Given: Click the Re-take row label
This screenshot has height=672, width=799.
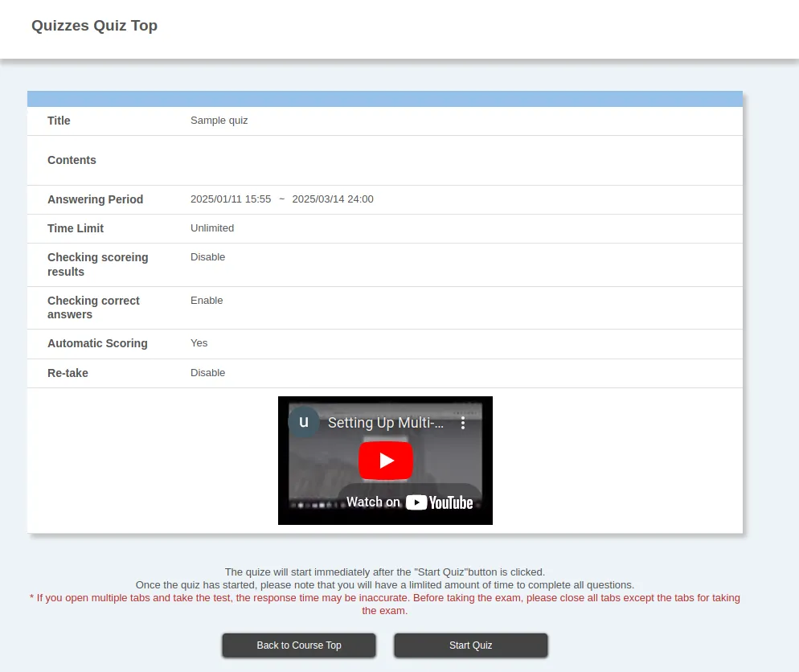Looking at the screenshot, I should click(x=68, y=373).
